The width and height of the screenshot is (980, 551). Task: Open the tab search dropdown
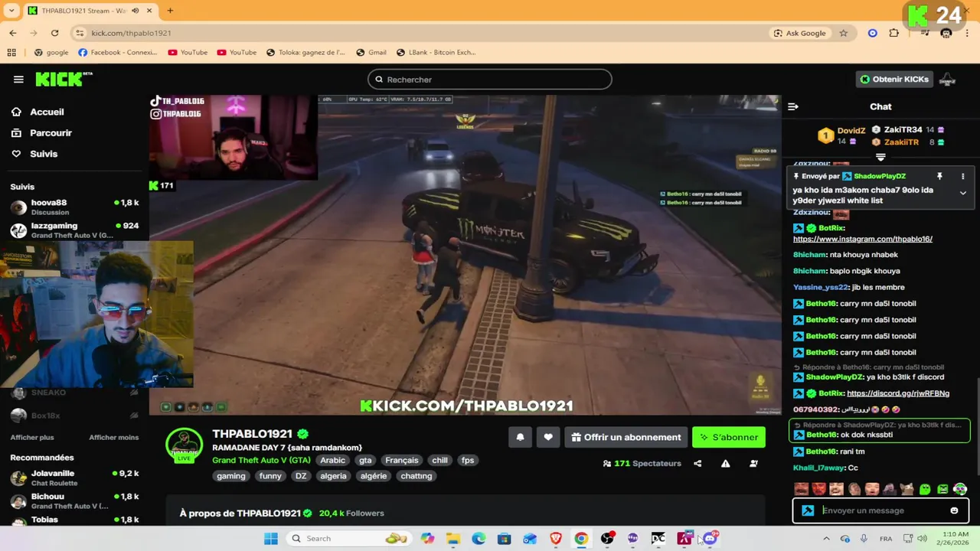[11, 11]
